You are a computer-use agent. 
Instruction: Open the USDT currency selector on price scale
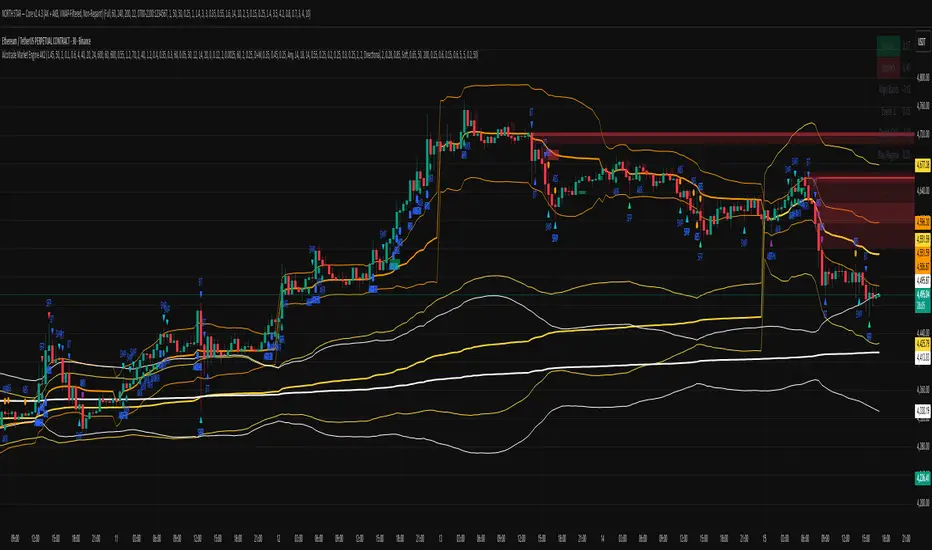tap(922, 42)
